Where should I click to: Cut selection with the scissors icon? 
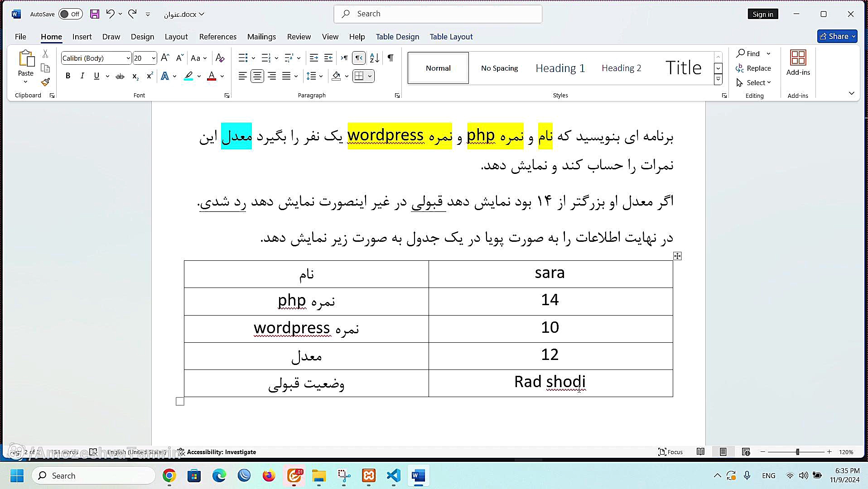[45, 54]
